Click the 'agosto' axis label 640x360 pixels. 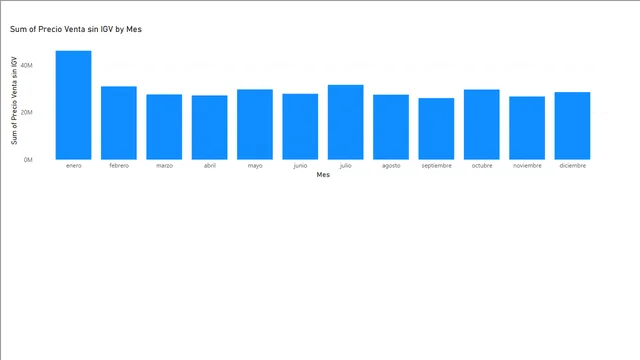point(391,165)
